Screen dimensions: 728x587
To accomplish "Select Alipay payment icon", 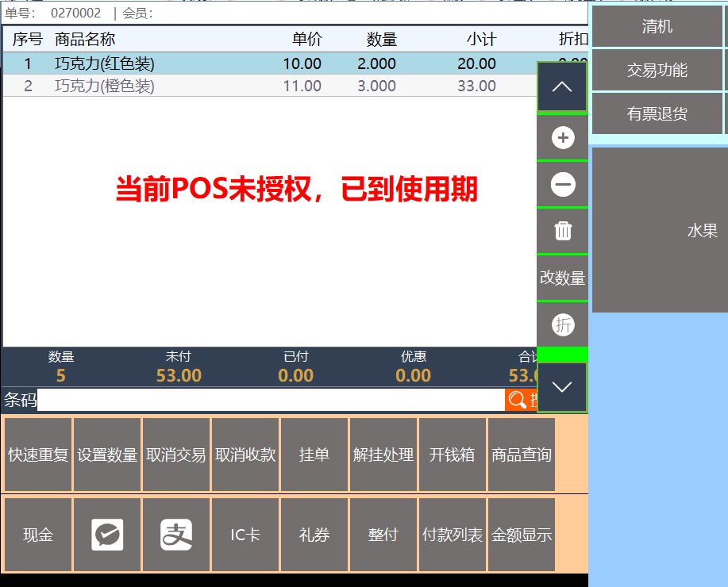I will (176, 535).
